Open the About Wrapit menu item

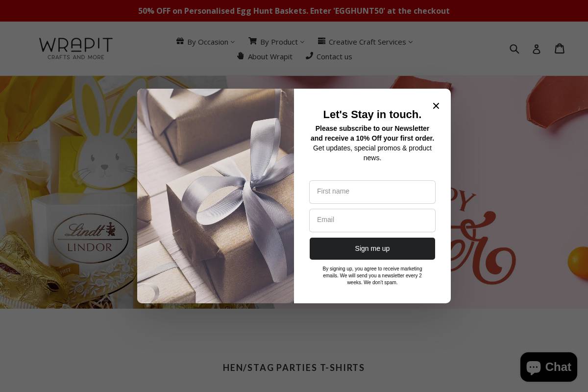[270, 56]
